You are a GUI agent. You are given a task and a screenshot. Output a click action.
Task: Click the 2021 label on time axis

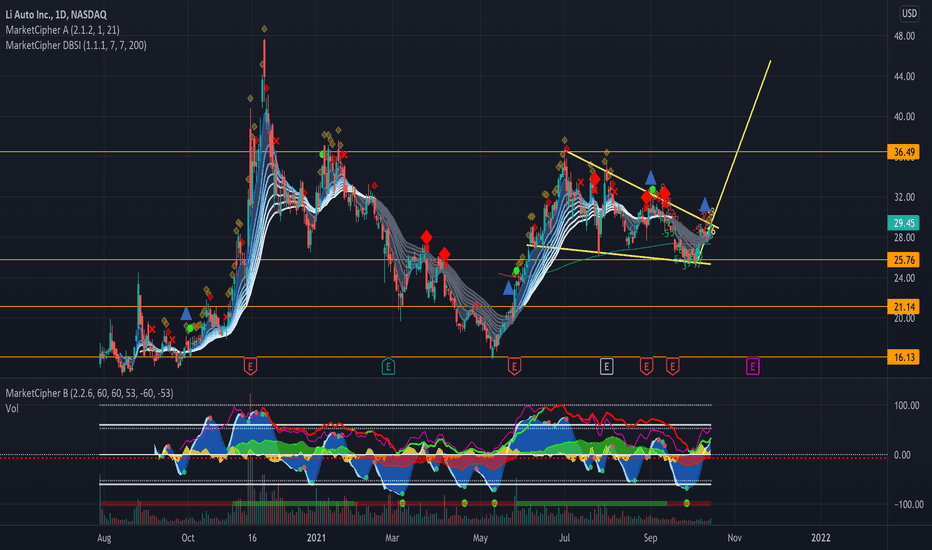[316, 538]
